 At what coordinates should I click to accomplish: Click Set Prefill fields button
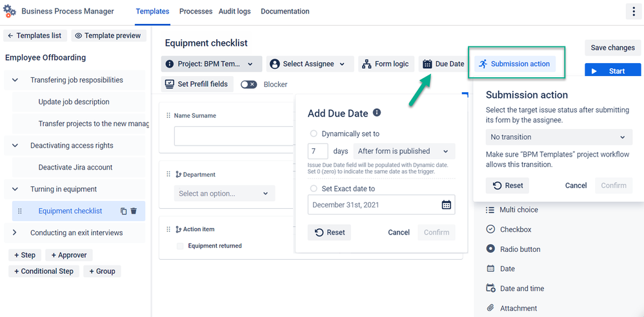(x=196, y=84)
